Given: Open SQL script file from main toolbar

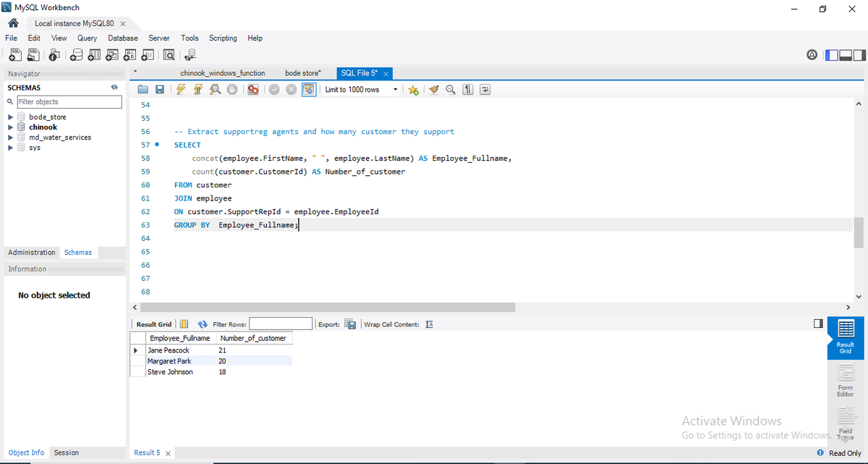Looking at the screenshot, I should pyautogui.click(x=33, y=54).
